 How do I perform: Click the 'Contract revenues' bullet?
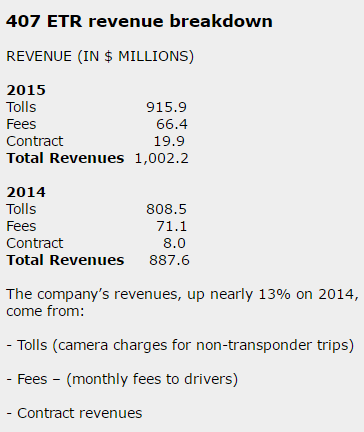(74, 413)
